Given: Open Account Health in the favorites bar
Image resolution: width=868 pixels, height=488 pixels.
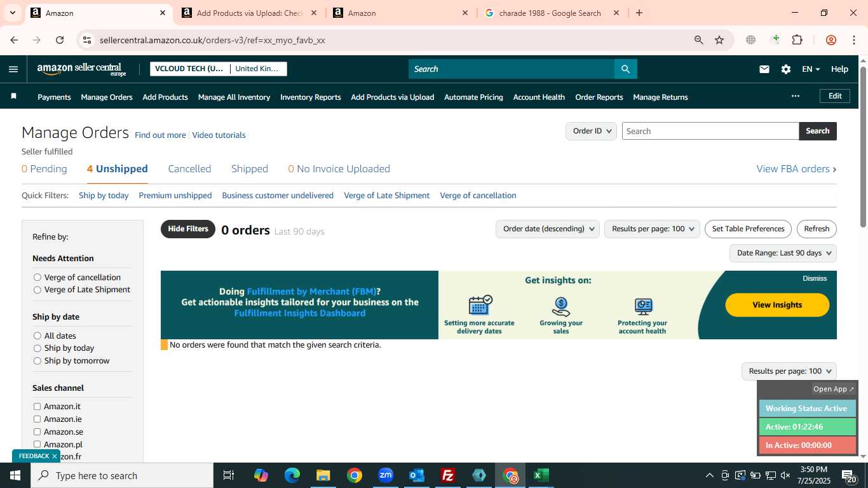Looking at the screenshot, I should click(x=539, y=97).
